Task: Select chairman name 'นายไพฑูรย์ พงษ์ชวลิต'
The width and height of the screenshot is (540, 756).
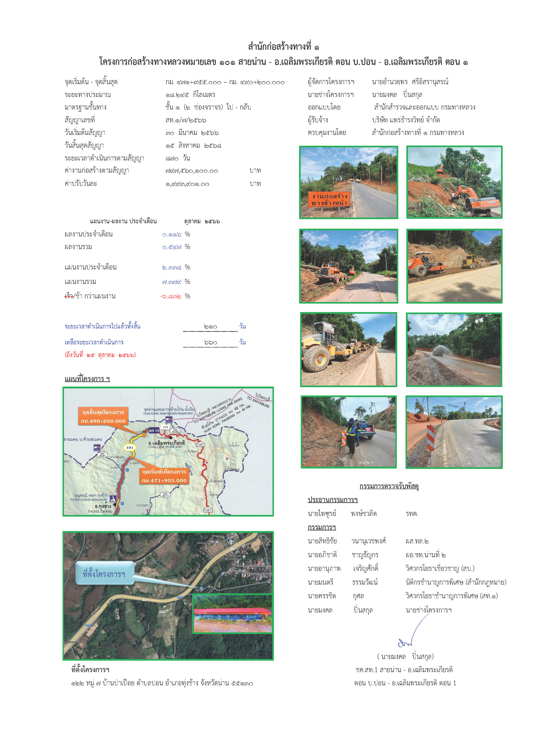Action: 342,513
